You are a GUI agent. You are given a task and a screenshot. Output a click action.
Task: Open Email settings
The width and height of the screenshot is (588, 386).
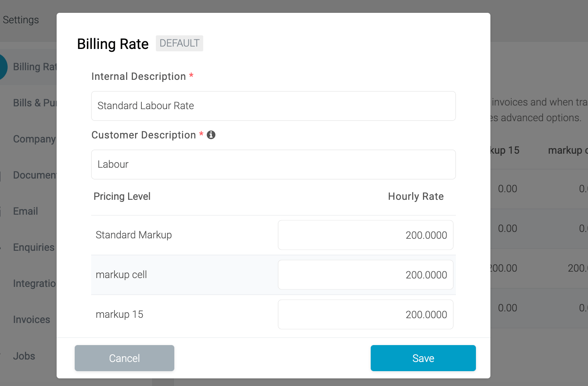coord(25,211)
